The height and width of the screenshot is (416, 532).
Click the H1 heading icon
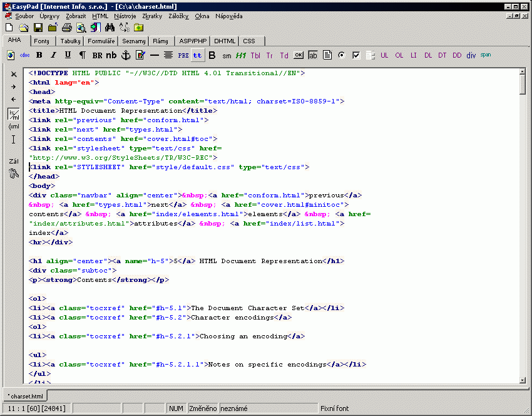(241, 55)
